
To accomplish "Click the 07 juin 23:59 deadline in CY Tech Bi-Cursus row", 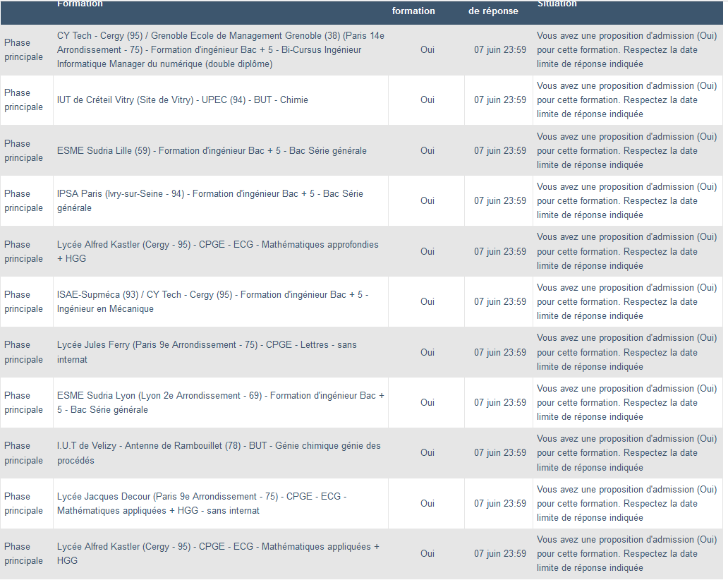I will tap(500, 49).
